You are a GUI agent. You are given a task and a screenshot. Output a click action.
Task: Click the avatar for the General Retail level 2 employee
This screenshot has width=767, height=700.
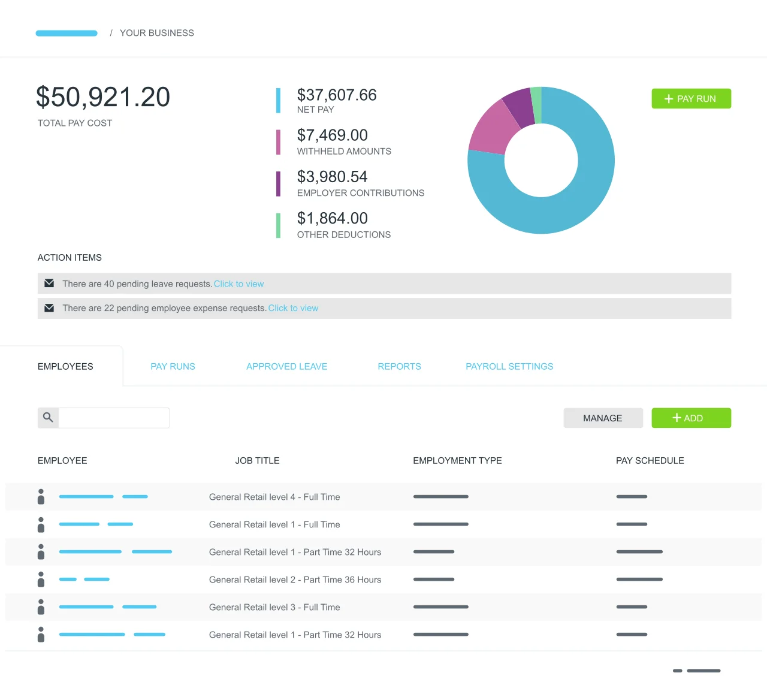(41, 579)
